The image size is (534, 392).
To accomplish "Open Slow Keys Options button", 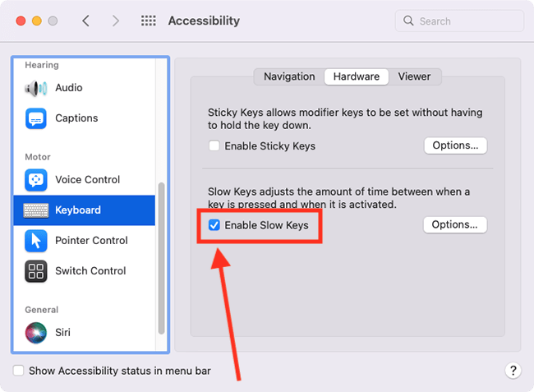I will coord(455,225).
